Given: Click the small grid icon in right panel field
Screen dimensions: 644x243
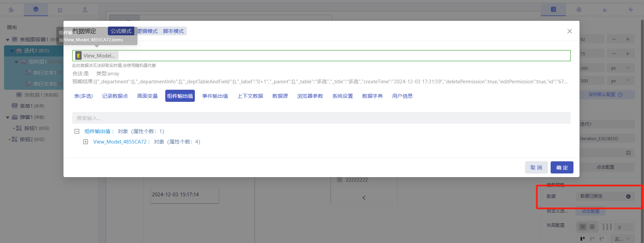Looking at the screenshot, I should 628,153.
